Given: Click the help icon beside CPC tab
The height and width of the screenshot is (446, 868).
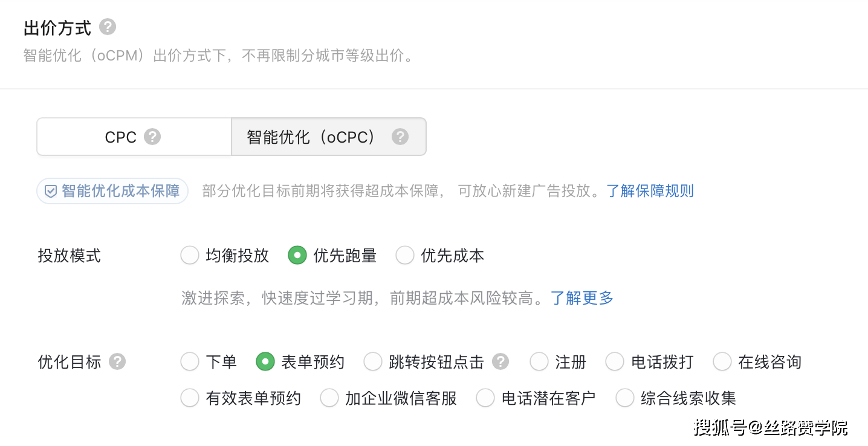Looking at the screenshot, I should point(152,137).
